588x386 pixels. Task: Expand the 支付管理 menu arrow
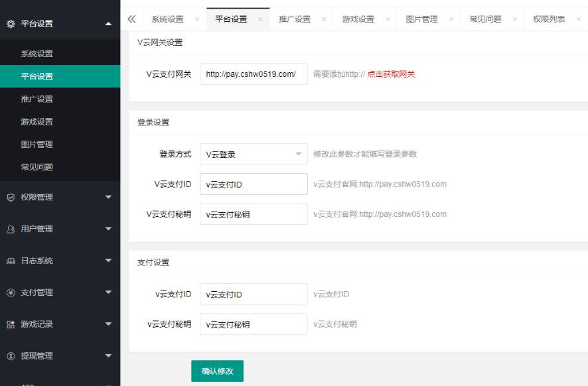tap(108, 292)
